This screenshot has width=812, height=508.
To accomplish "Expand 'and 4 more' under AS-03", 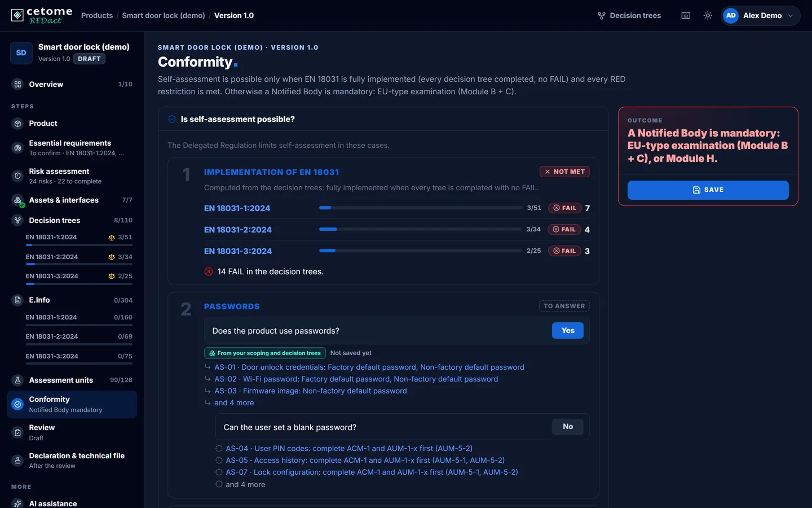I will point(234,403).
